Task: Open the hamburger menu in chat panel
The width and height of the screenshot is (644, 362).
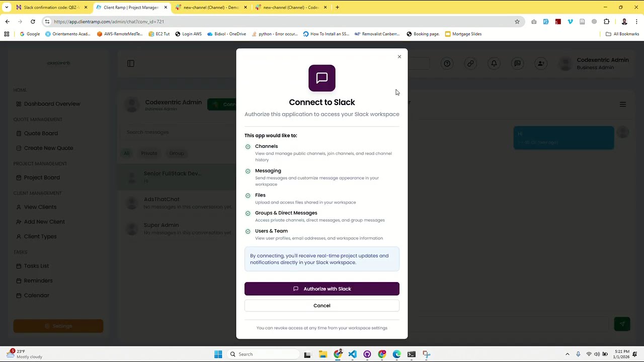Action: point(623,105)
